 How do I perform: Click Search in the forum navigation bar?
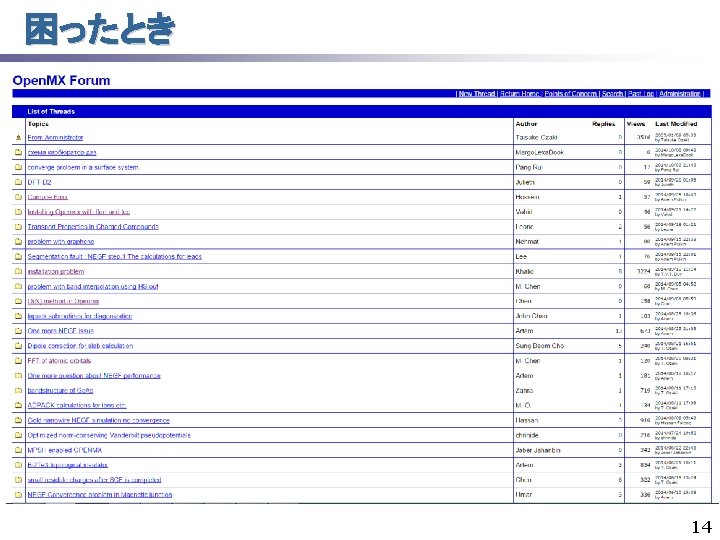click(x=613, y=94)
